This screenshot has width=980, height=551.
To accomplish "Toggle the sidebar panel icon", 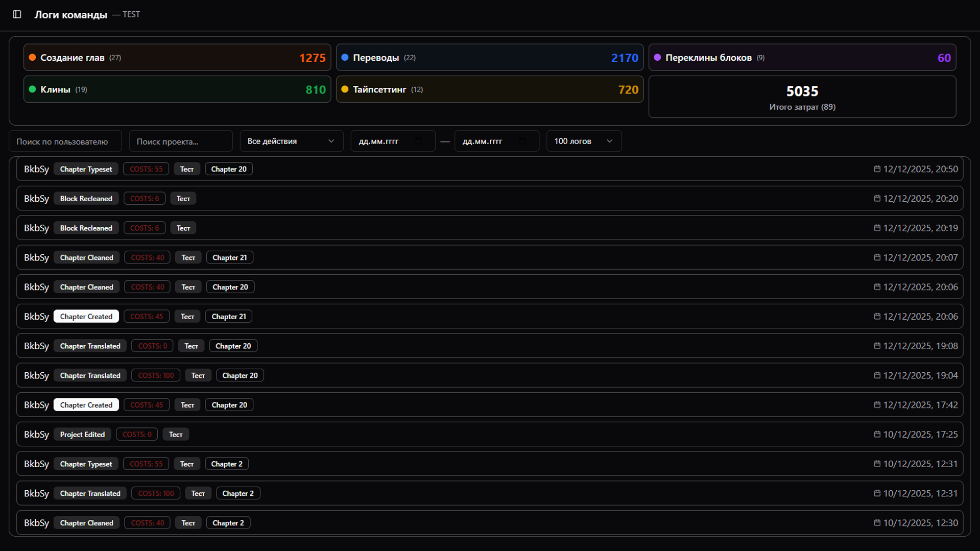I will tap(17, 14).
